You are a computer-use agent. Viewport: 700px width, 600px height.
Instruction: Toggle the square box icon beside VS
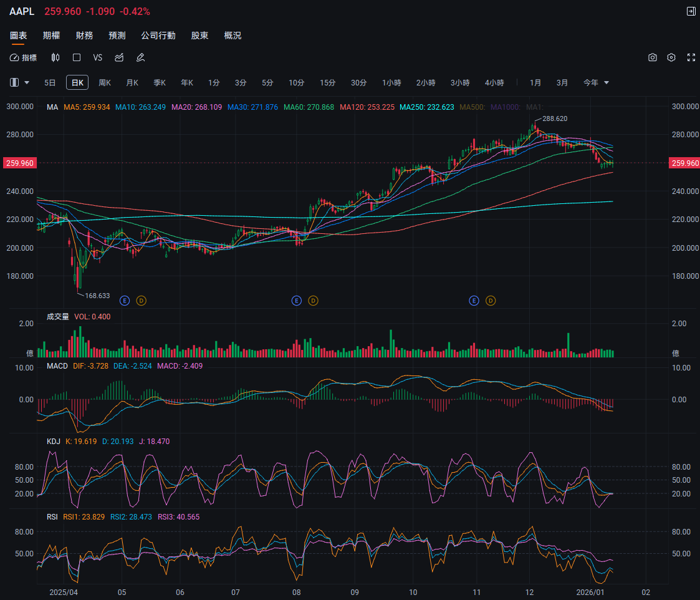point(77,57)
